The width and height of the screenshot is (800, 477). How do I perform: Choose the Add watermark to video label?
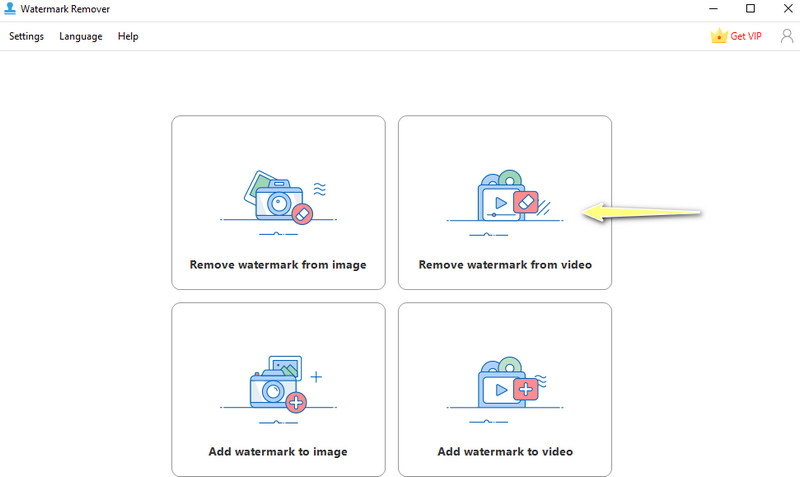click(x=505, y=452)
